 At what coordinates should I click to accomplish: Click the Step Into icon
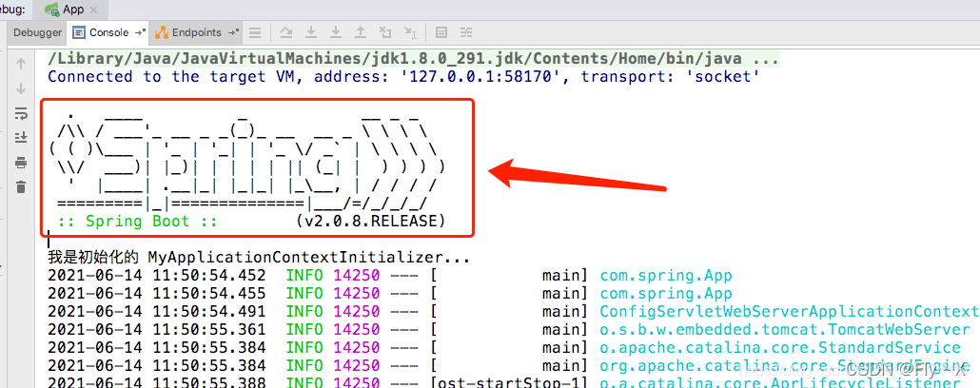coord(311,32)
